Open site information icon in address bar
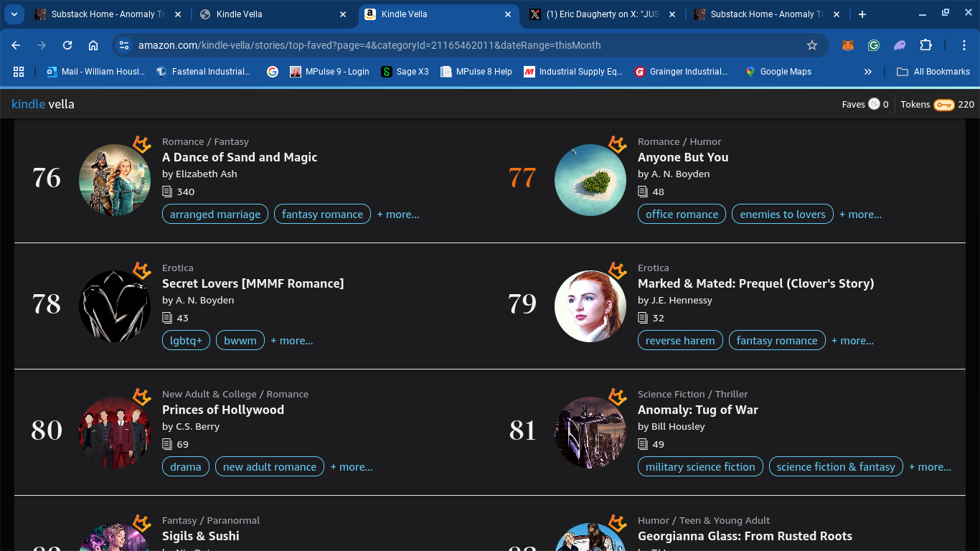 click(124, 45)
